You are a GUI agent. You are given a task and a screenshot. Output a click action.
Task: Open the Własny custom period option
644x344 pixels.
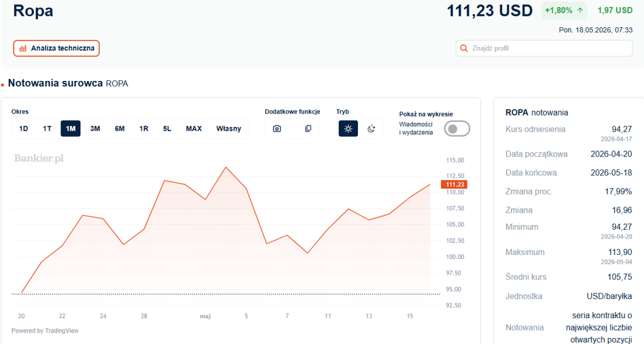point(229,128)
